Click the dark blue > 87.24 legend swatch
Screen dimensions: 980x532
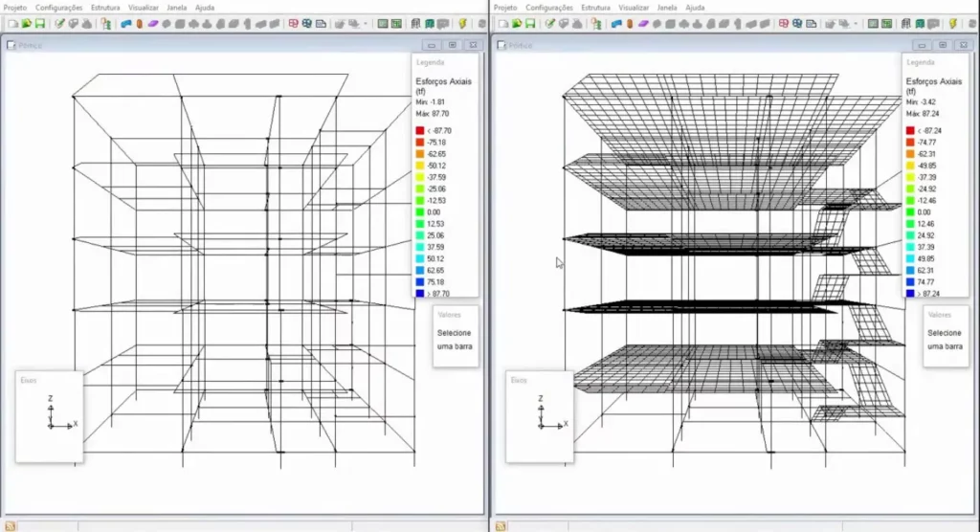(909, 294)
